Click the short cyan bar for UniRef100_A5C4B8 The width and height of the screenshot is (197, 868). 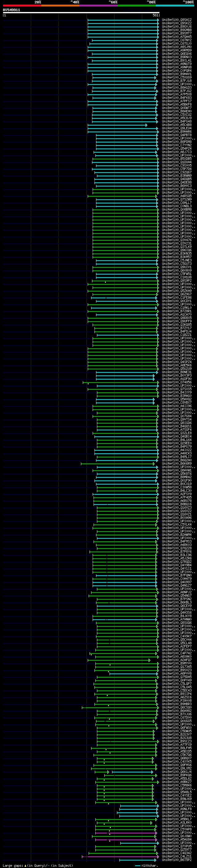pyautogui.click(x=118, y=125)
